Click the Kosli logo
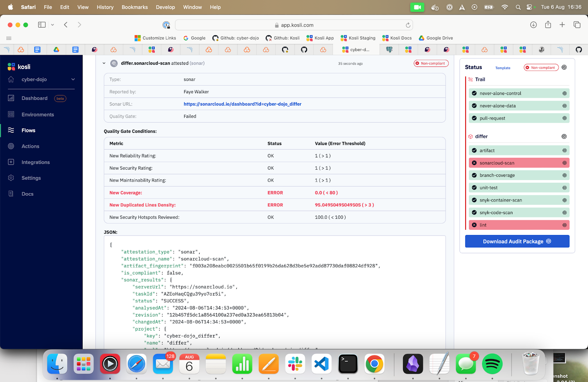588x382 pixels. point(19,67)
